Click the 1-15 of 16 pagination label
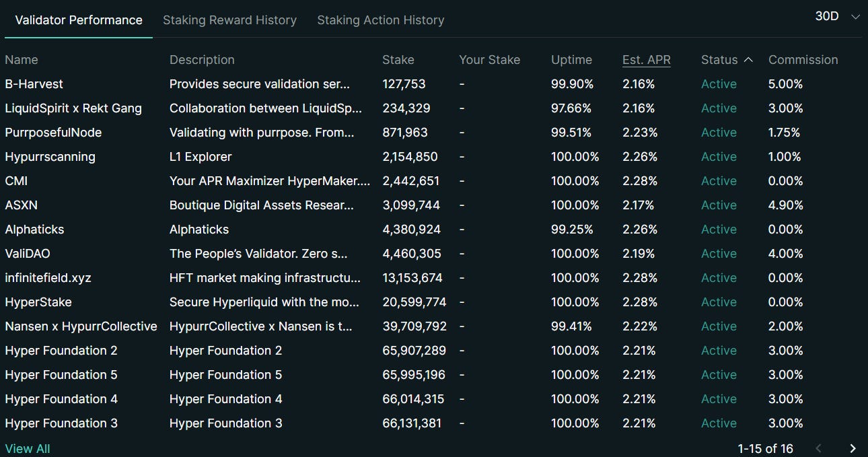The height and width of the screenshot is (457, 868). point(765,448)
